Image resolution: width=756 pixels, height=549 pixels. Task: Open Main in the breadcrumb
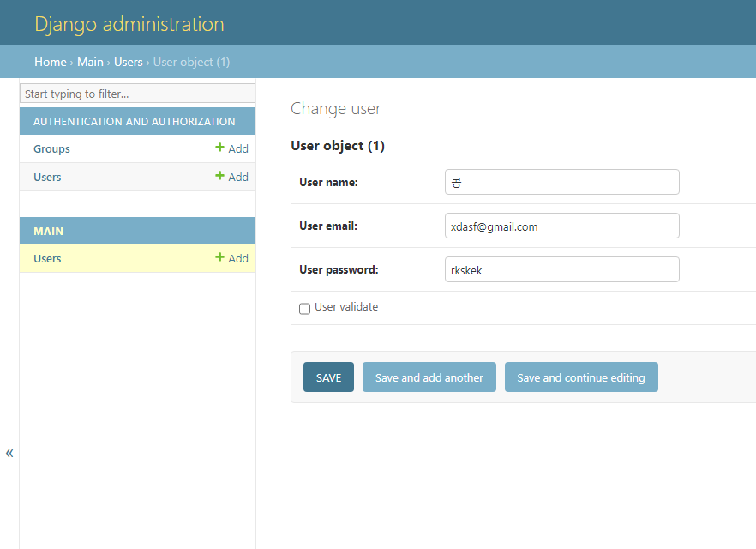click(90, 63)
